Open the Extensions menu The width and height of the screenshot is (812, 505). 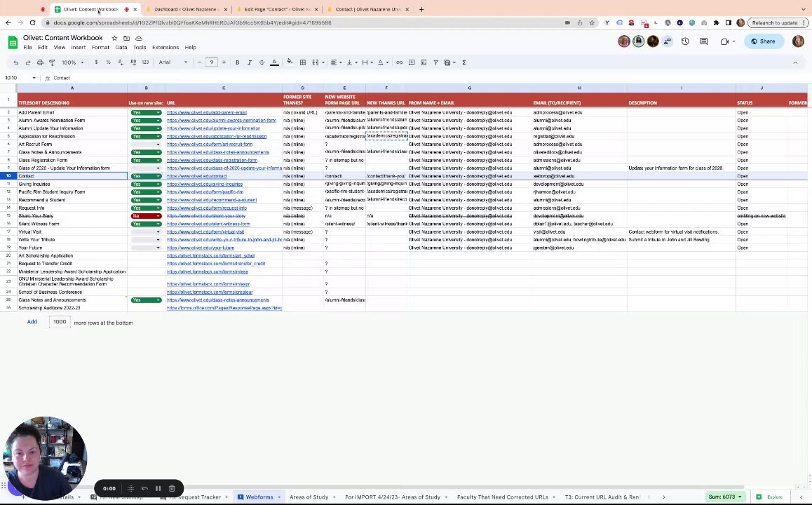click(x=165, y=47)
